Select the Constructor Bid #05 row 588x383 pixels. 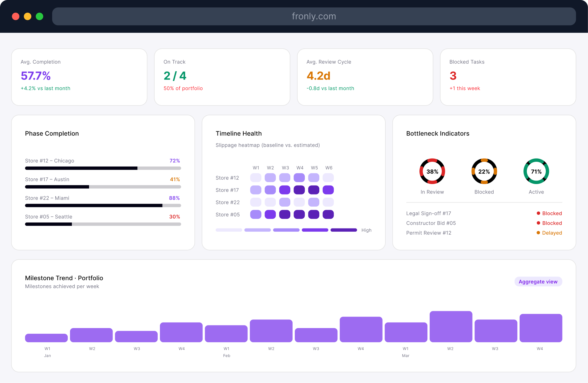pos(484,223)
